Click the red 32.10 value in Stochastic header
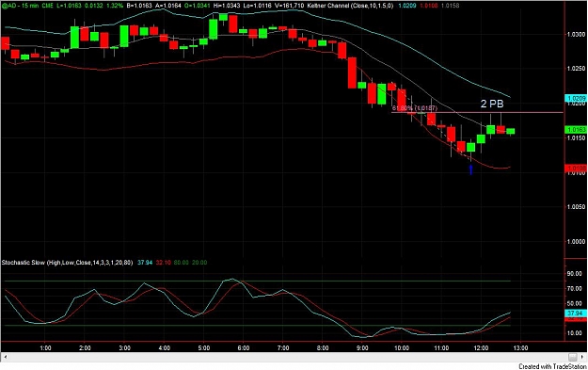 pyautogui.click(x=163, y=263)
